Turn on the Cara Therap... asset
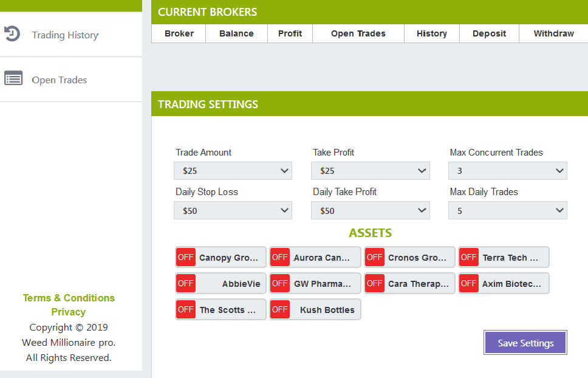The image size is (588, 378). click(375, 283)
